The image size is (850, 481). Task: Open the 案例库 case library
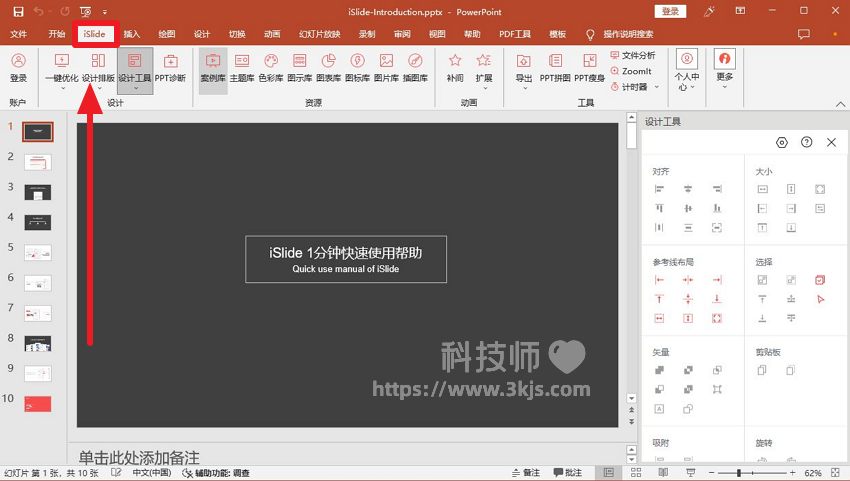tap(213, 68)
